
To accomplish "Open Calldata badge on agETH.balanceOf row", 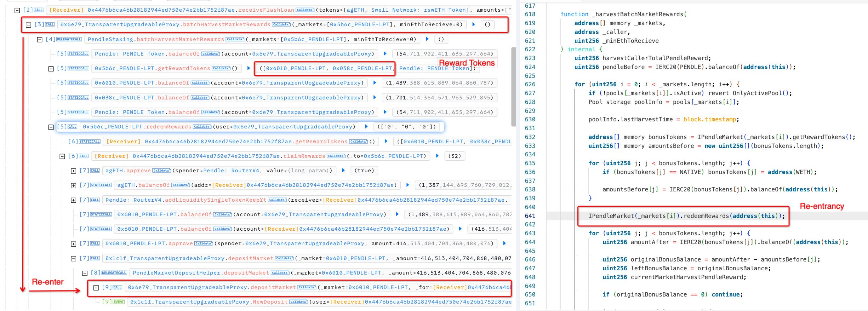I will click(x=181, y=185).
